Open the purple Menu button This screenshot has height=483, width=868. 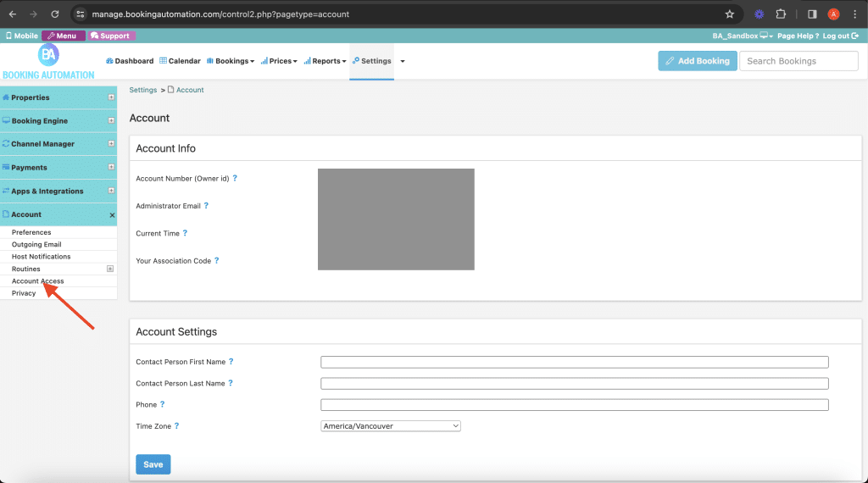coord(63,36)
